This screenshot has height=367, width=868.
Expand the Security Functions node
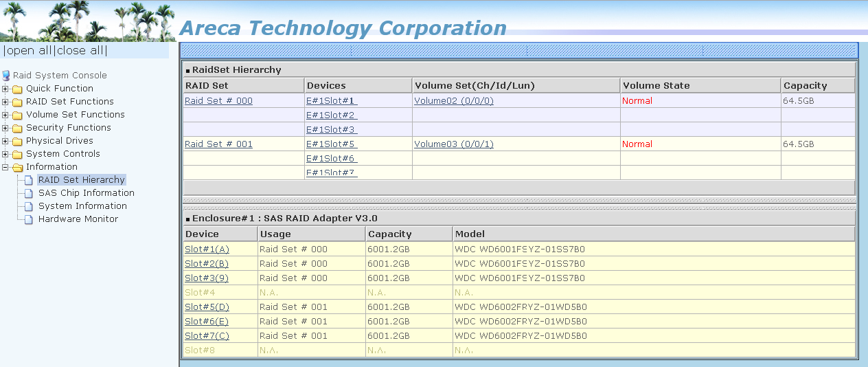5,128
